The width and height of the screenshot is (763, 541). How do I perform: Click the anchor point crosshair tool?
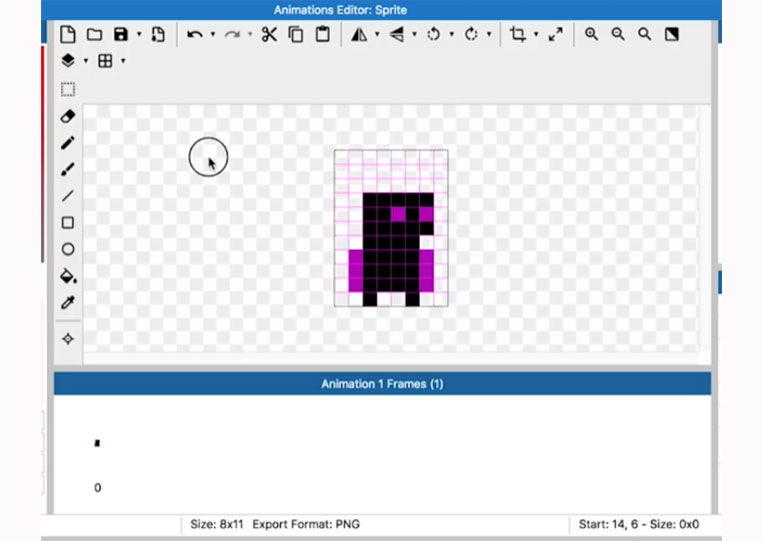[68, 339]
